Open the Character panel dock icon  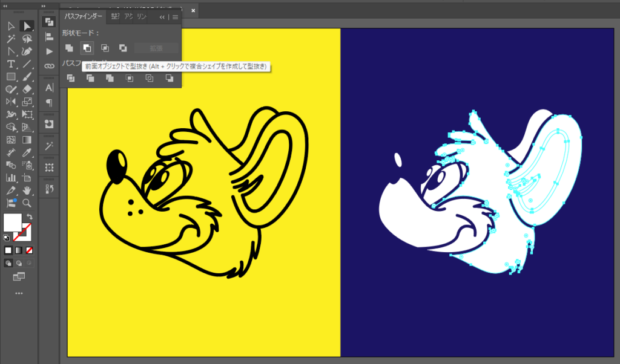pos(49,88)
